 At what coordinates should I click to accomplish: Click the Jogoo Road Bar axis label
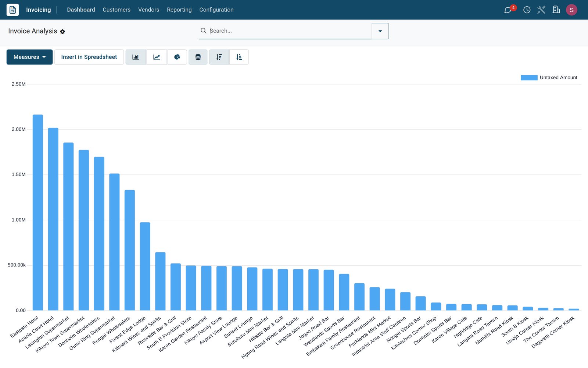(313, 328)
